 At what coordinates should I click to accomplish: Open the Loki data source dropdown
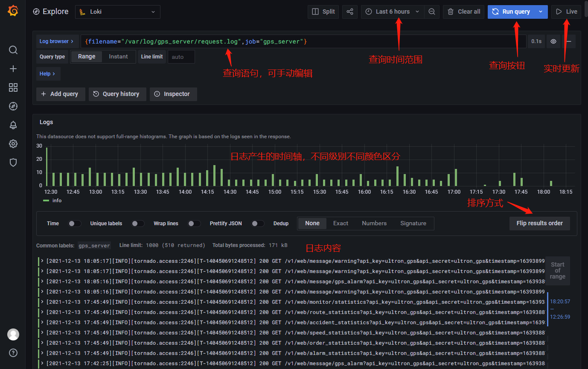(x=118, y=12)
